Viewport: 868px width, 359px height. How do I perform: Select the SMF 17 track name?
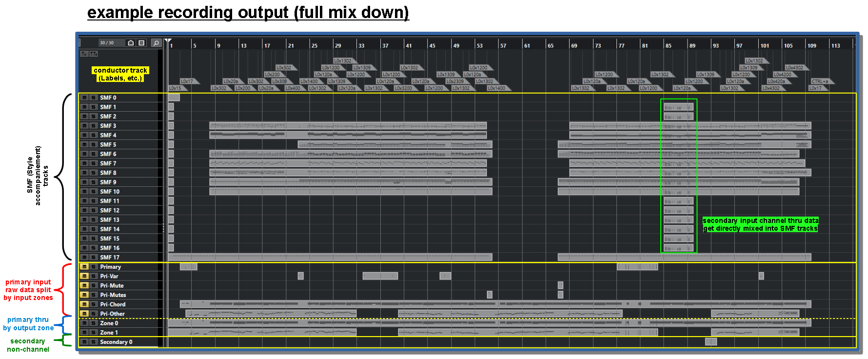pyautogui.click(x=110, y=258)
